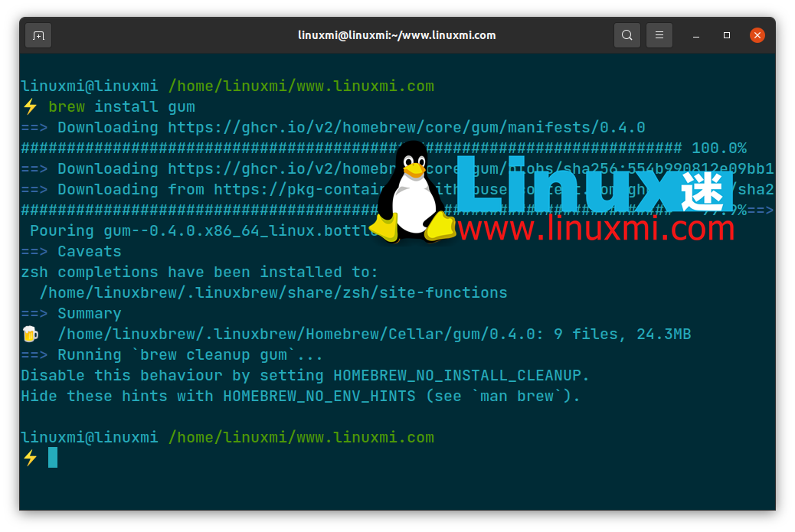Maximize the terminal window
795x532 pixels.
click(x=727, y=35)
